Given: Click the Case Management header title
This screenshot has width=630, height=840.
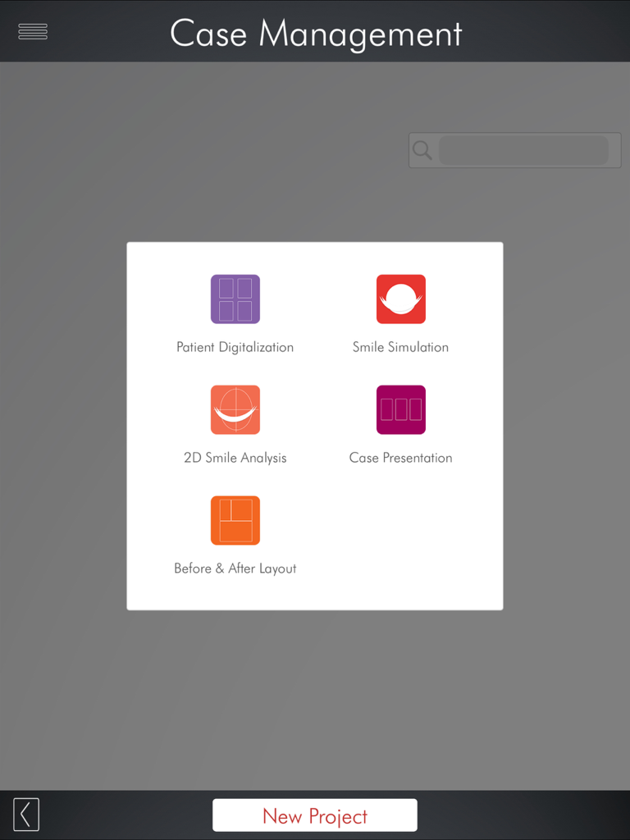Looking at the screenshot, I should tap(316, 34).
